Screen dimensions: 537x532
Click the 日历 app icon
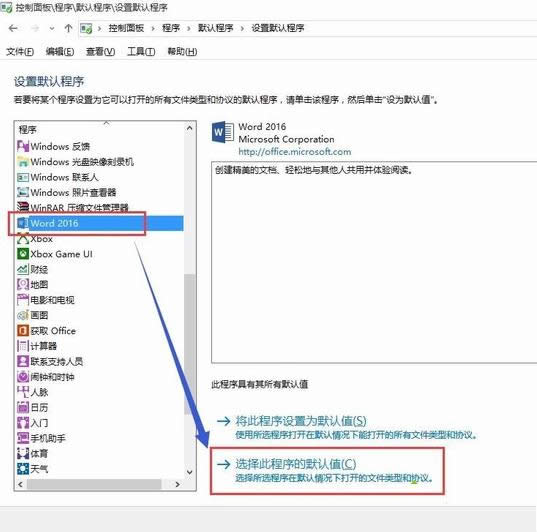tap(23, 407)
